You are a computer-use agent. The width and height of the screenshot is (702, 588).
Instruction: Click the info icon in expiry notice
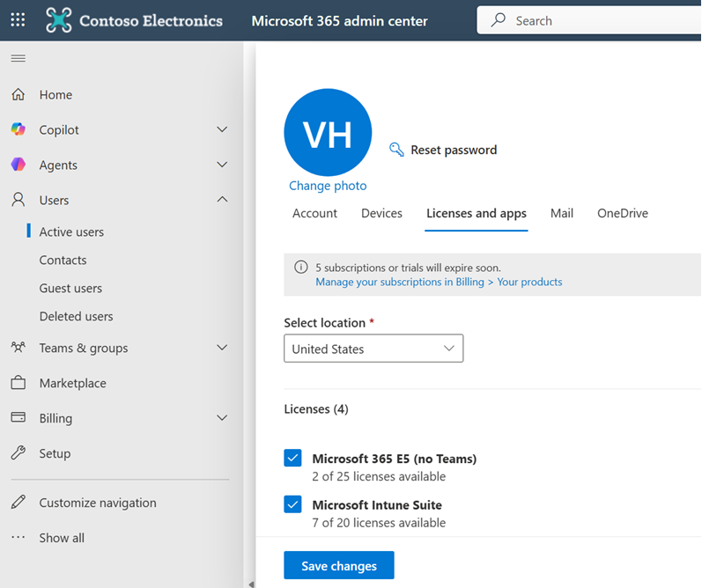pyautogui.click(x=301, y=267)
